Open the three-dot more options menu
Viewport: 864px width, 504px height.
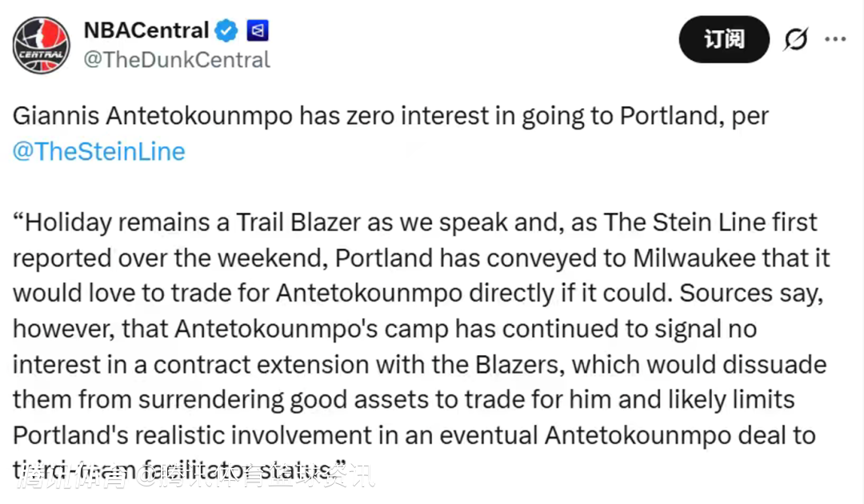[x=834, y=38]
